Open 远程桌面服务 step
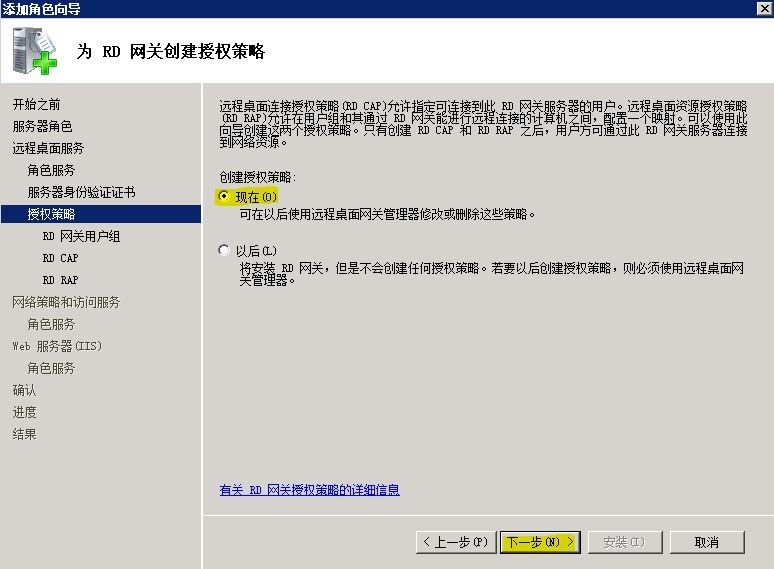This screenshot has width=774, height=569. 48,149
